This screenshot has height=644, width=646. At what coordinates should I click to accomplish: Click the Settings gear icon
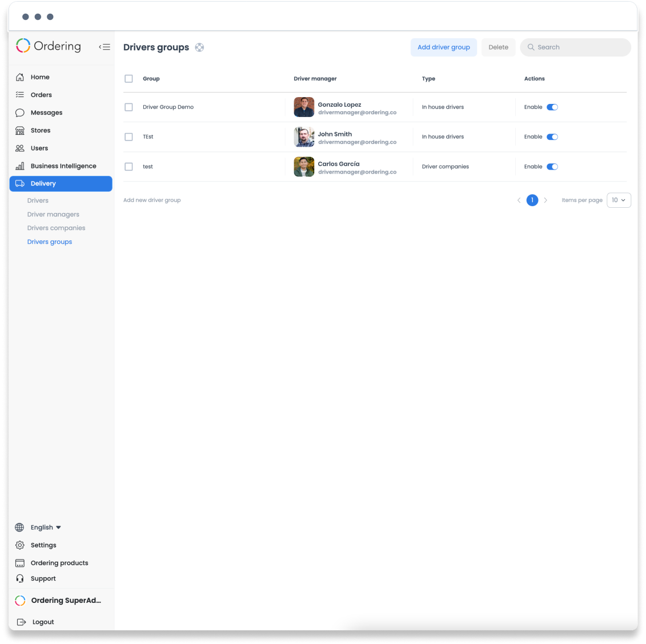(x=19, y=545)
